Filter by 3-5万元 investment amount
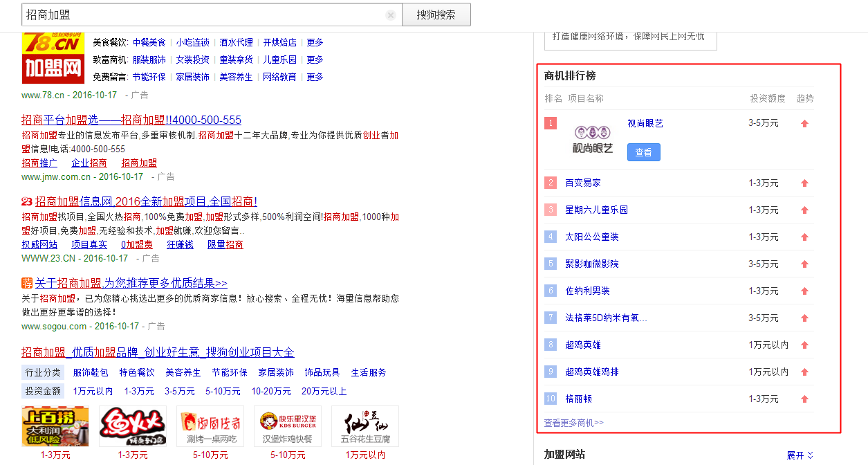This screenshot has height=465, width=868. 179,391
